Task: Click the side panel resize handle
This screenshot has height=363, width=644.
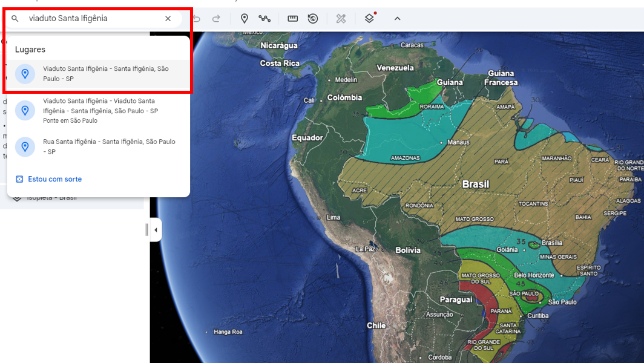Action: point(146,230)
